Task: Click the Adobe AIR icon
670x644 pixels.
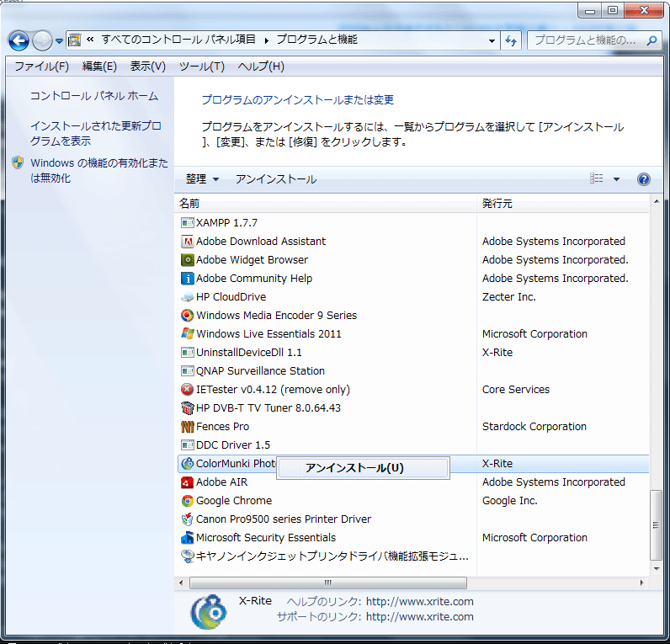Action: pos(187,482)
